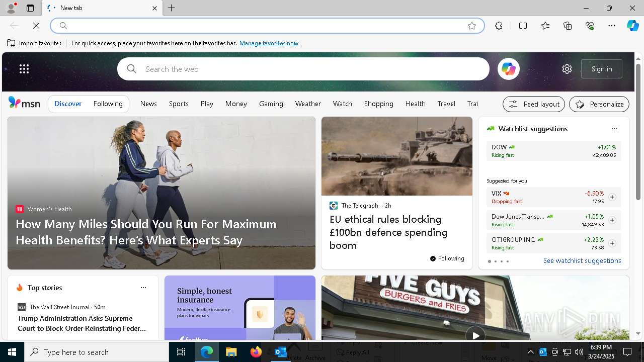Screen dimensions: 644x362
Task: Open the Play category
Action: (x=207, y=104)
